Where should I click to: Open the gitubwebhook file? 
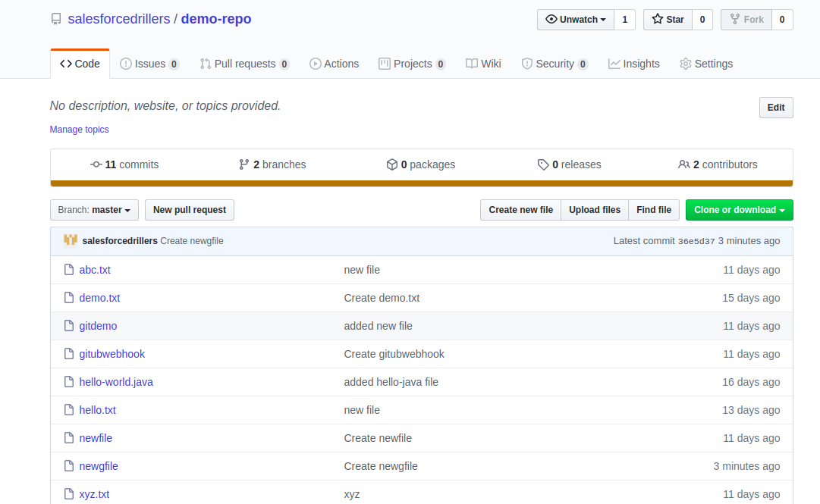pyautogui.click(x=112, y=354)
